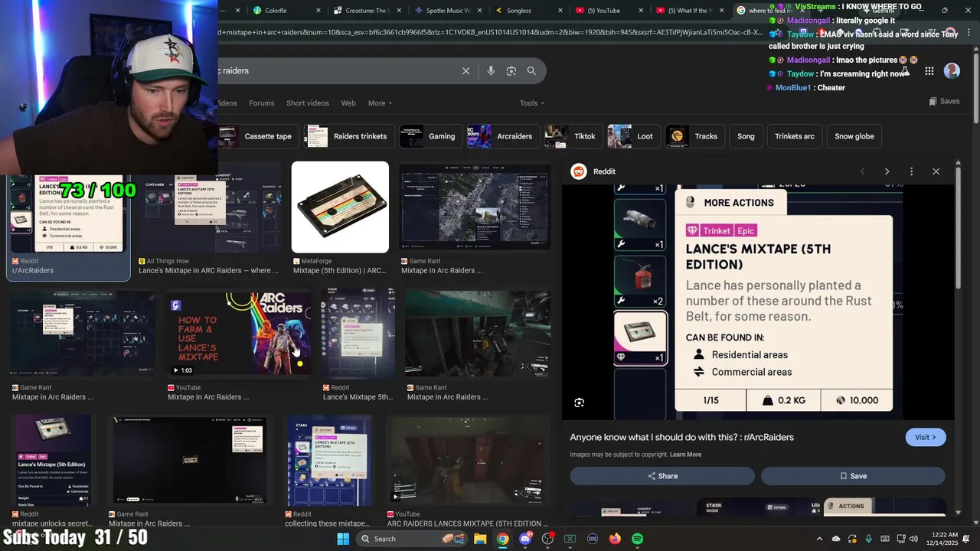This screenshot has height=551, width=980.
Task: Switch to the Short videos results tab
Action: 307,103
